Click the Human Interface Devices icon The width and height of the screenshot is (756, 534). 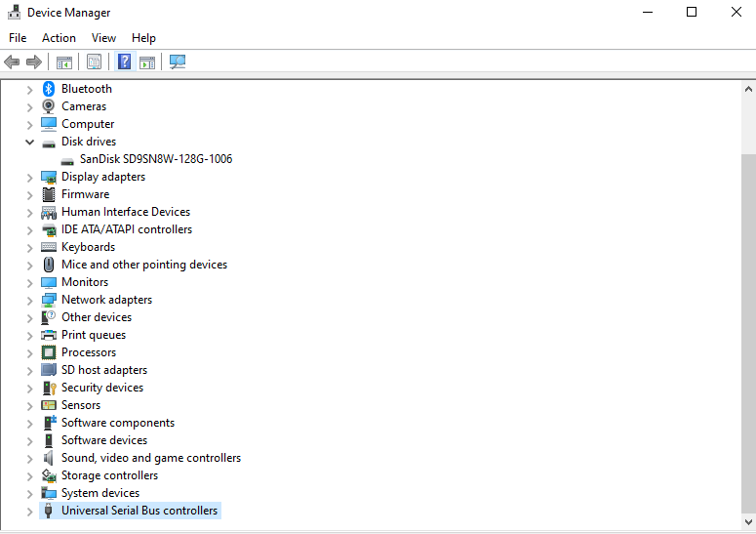49,212
